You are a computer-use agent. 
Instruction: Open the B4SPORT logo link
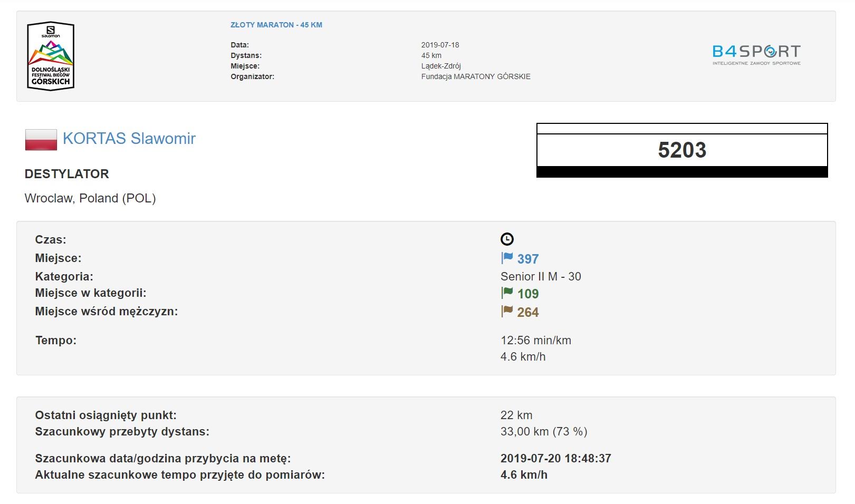tap(756, 55)
